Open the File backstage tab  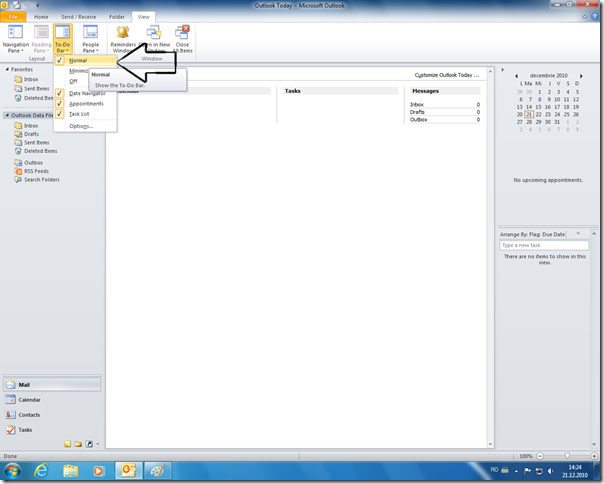click(13, 17)
